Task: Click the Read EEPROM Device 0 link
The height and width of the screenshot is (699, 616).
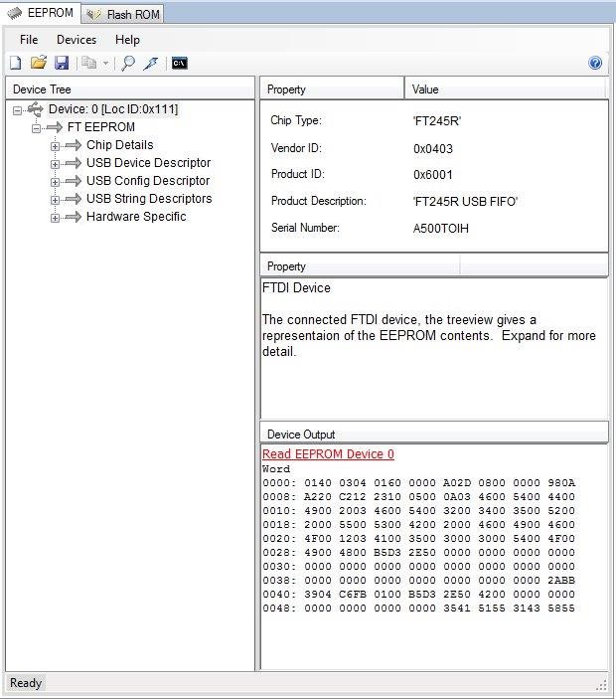Action: coord(328,454)
